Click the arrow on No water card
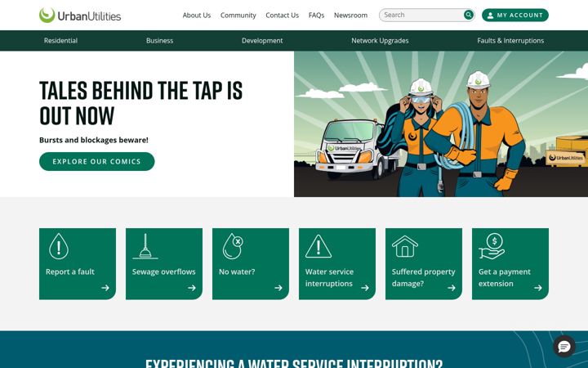Viewport: 588px width, 368px height. [x=278, y=288]
